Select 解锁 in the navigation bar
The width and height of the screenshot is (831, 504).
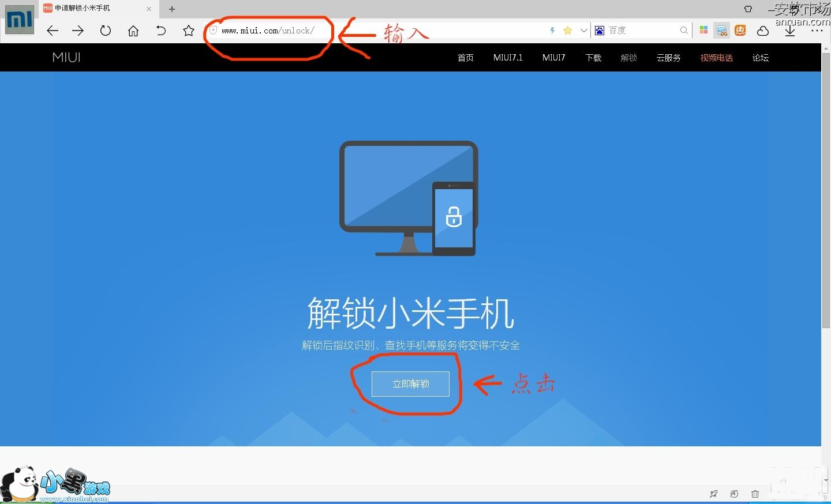628,58
